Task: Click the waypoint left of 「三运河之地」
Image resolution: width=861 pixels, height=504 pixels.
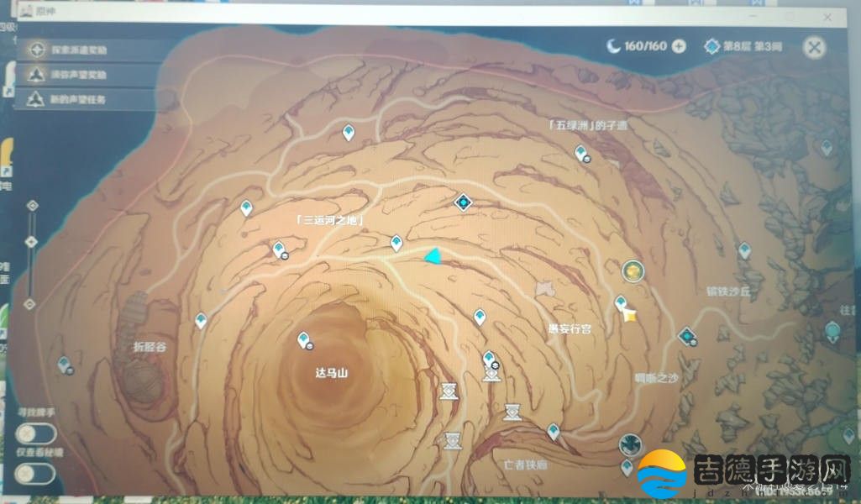Action: tap(246, 207)
